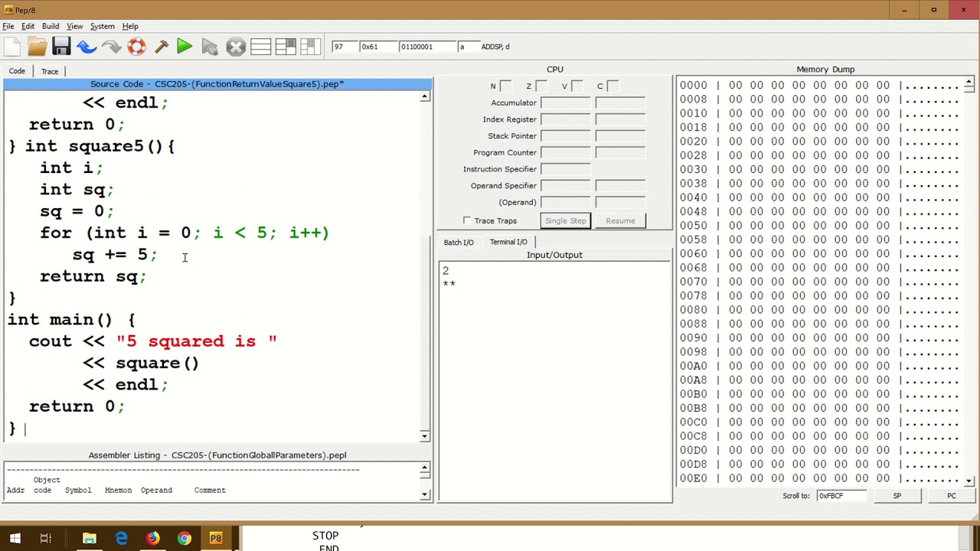
Task: Run the program with green play icon
Action: (x=185, y=47)
